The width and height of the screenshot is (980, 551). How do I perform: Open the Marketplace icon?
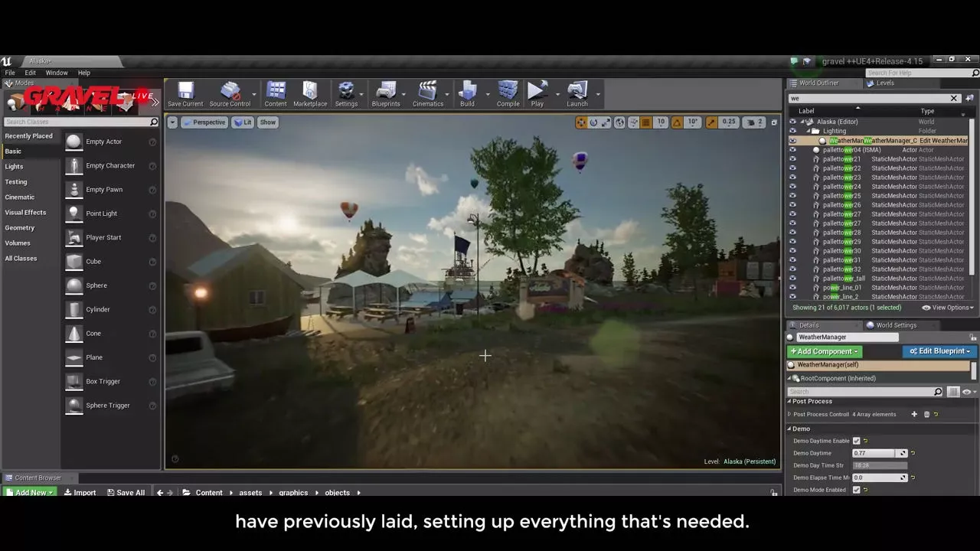(x=310, y=91)
